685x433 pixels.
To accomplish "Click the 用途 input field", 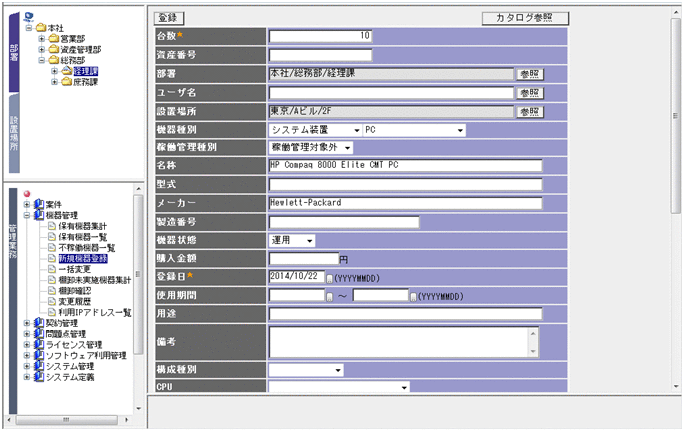I will [x=405, y=314].
